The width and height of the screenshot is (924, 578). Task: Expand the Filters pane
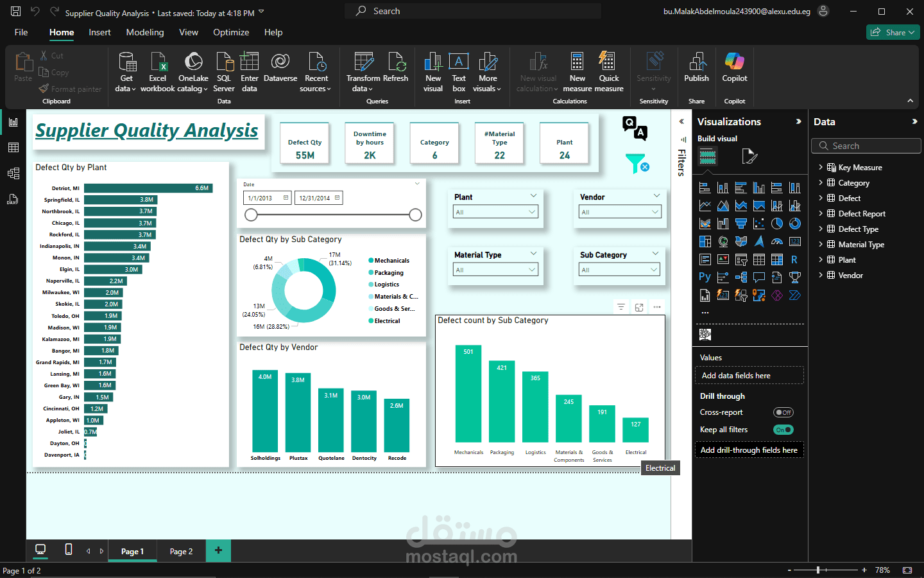coord(681,121)
